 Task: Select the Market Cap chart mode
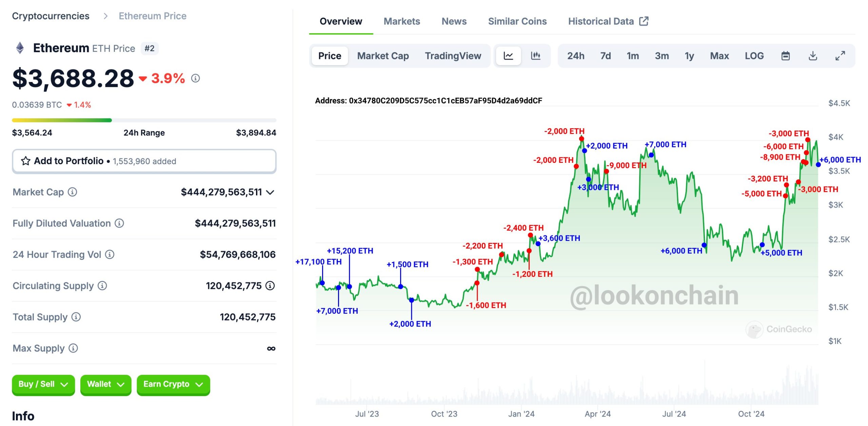(383, 56)
